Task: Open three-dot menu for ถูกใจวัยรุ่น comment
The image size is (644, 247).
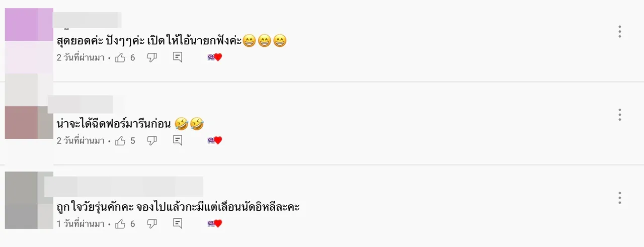Action: [x=620, y=197]
